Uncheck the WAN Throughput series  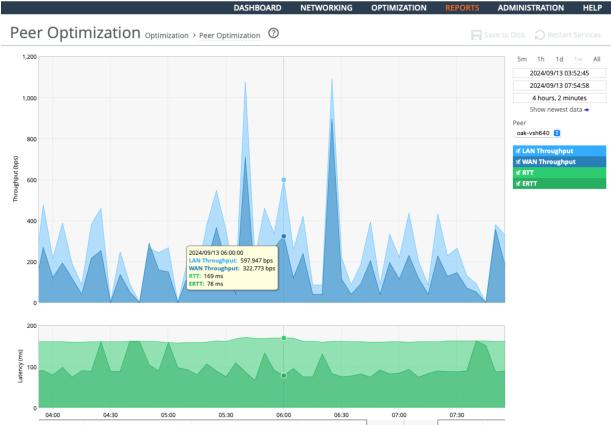519,161
